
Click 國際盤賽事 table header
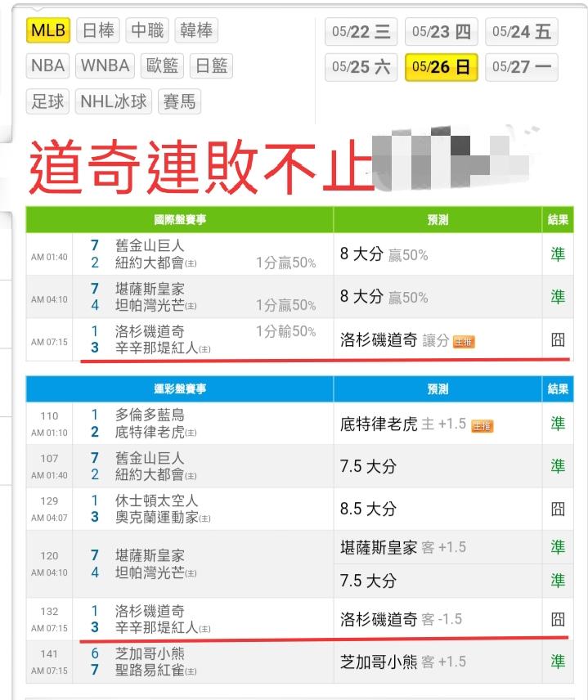[180, 220]
